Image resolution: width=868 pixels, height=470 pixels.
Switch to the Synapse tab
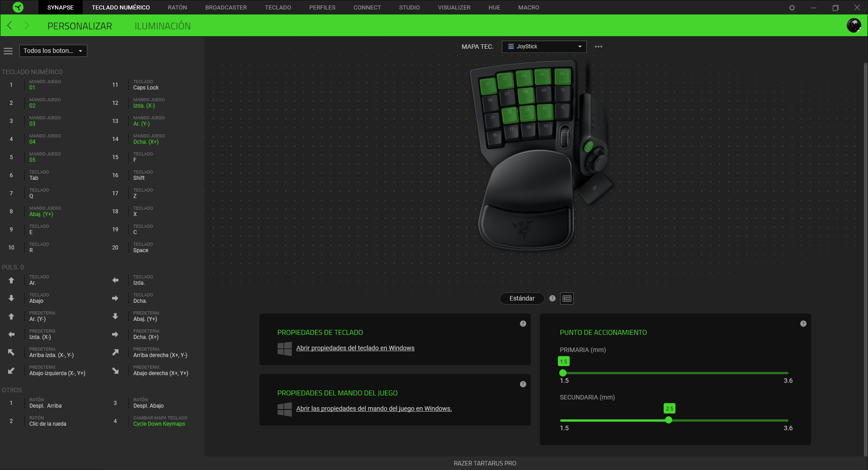click(x=60, y=7)
